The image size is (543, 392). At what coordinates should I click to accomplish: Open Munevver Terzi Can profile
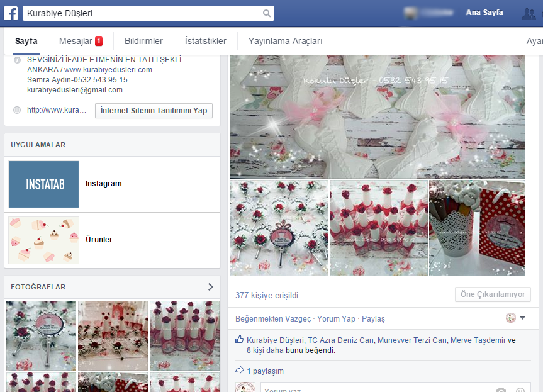click(412, 340)
